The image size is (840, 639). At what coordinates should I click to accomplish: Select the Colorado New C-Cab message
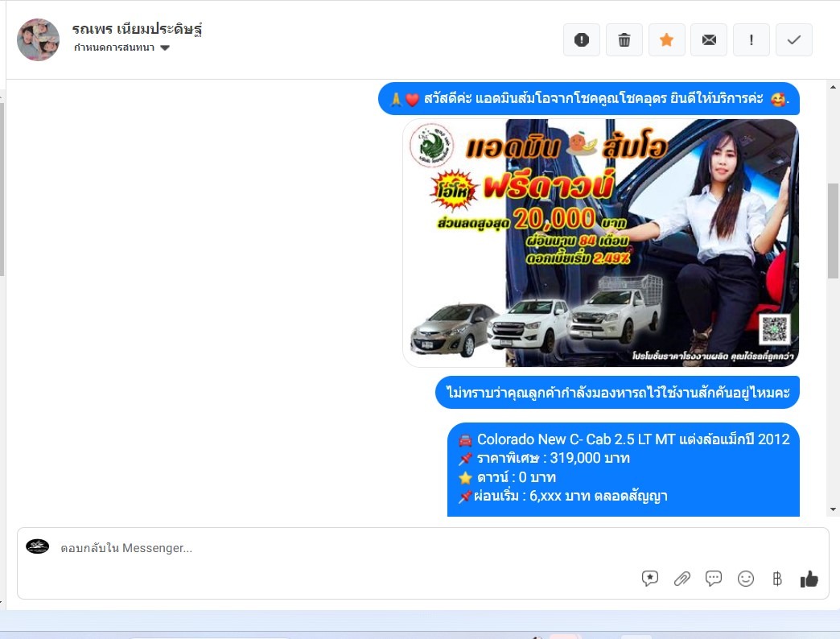pyautogui.click(x=624, y=470)
